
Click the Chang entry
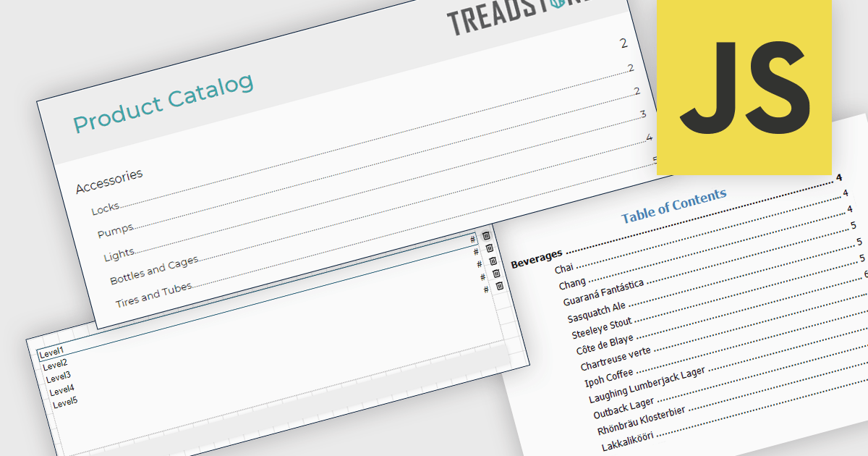(x=572, y=283)
